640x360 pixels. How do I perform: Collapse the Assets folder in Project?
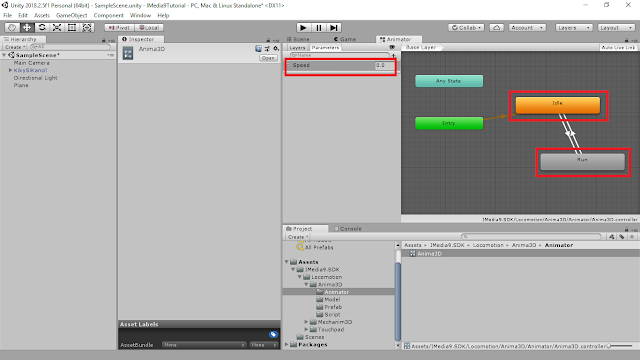287,262
